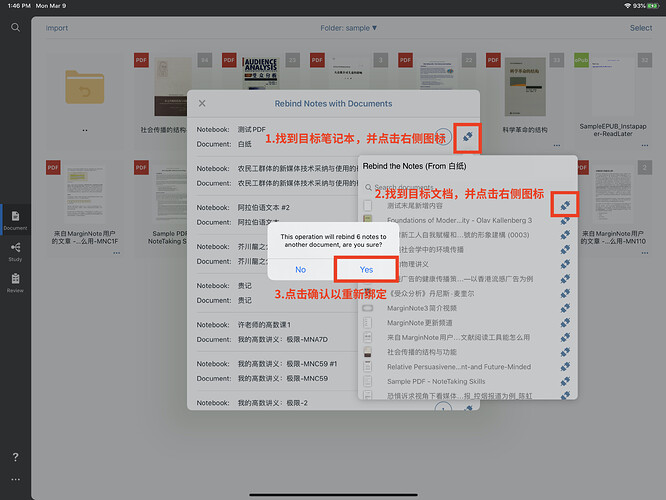The width and height of the screenshot is (666, 500).
Task: Select notebook row 我的高数讲义：极限-MNC59 #1
Action: pos(274,371)
